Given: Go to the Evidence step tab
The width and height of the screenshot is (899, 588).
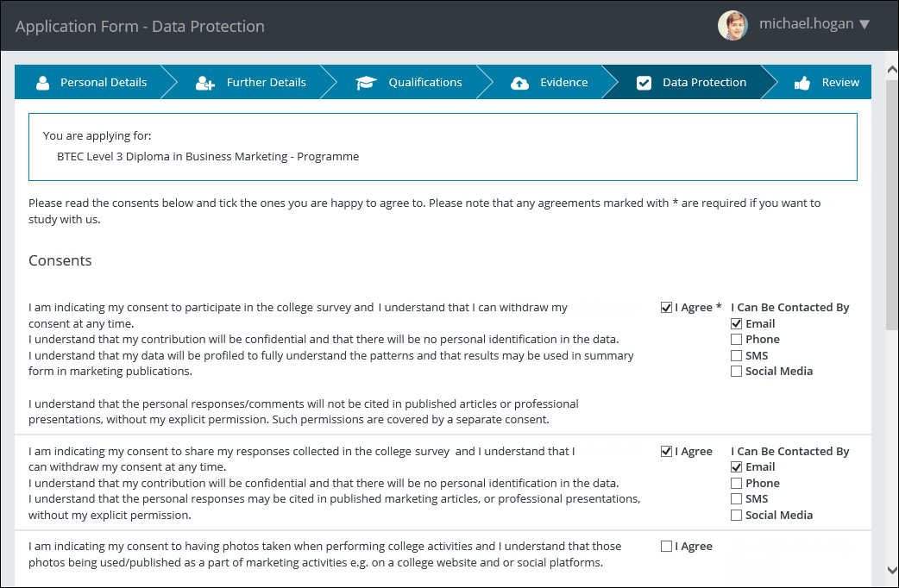Looking at the screenshot, I should pyautogui.click(x=563, y=83).
